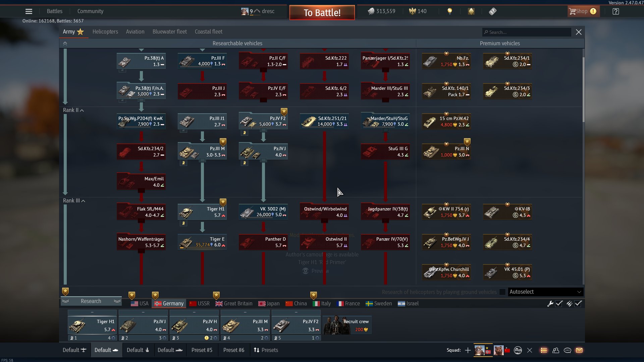644x362 pixels.
Task: Select Pz.III M crew slot 4
Action: 245,325
